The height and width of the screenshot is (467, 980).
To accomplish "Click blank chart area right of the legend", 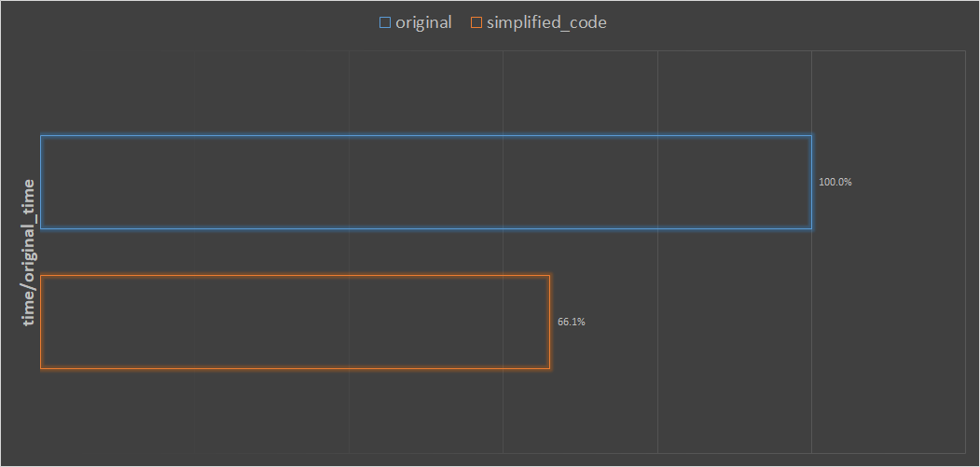I will (x=793, y=23).
